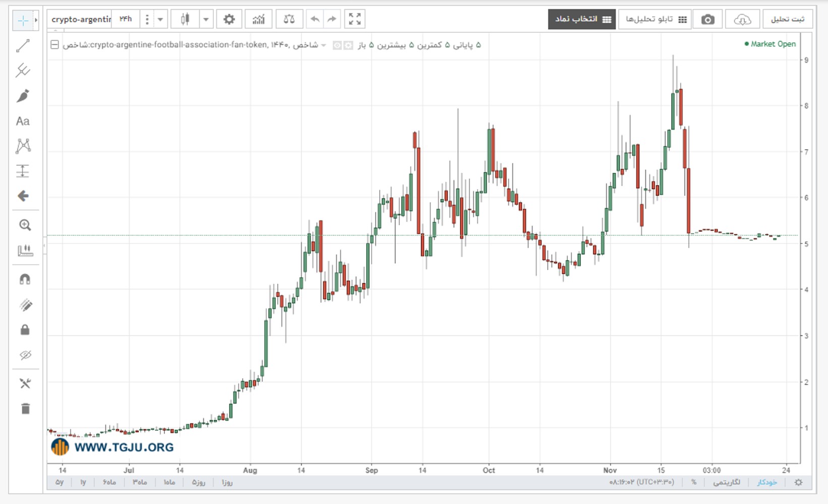Lock all drawing tools
This screenshot has width=828, height=504.
[25, 330]
